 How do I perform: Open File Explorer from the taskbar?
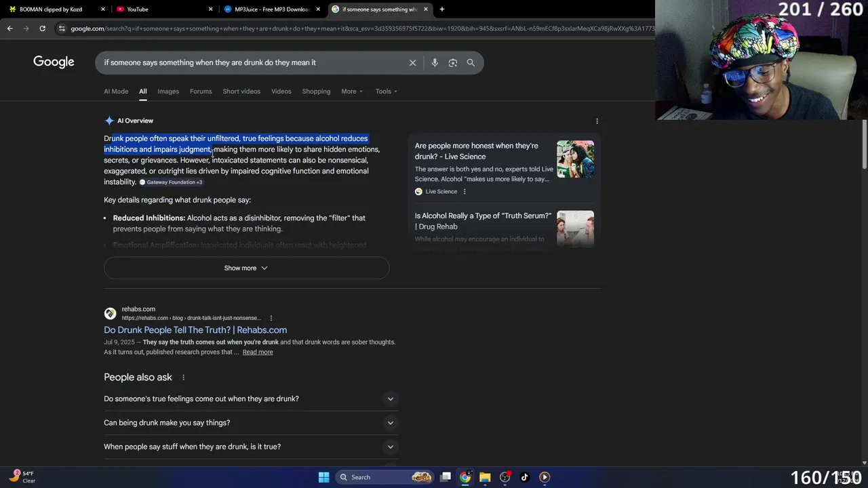485,477
